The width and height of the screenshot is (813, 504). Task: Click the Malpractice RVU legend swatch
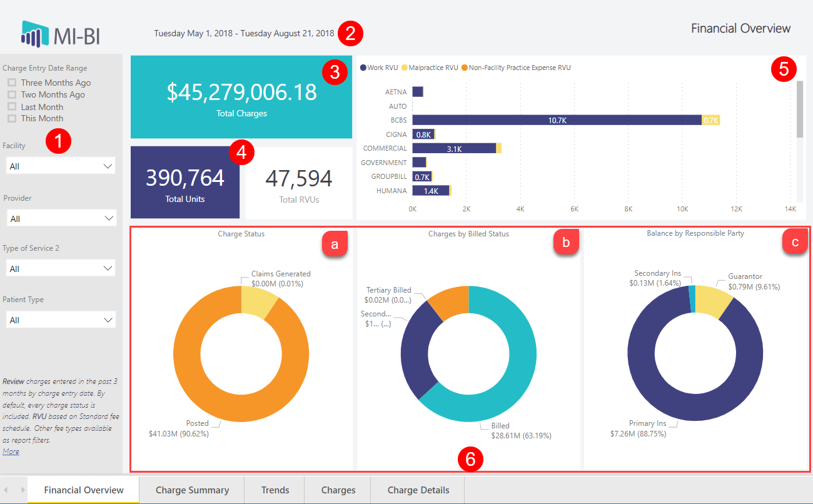404,68
